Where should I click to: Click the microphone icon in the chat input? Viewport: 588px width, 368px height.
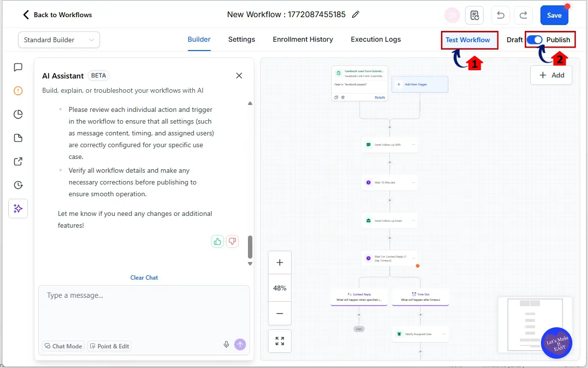[x=226, y=344]
